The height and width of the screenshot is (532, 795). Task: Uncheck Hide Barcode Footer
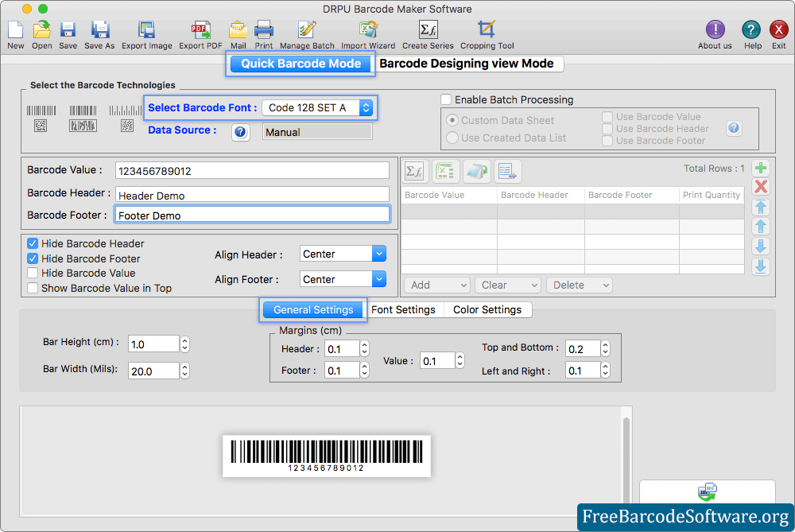[x=33, y=258]
